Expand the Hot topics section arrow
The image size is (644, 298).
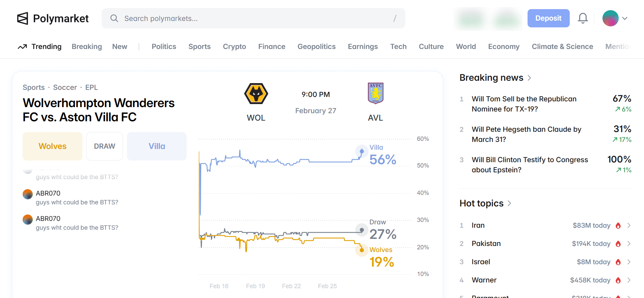[x=509, y=203]
